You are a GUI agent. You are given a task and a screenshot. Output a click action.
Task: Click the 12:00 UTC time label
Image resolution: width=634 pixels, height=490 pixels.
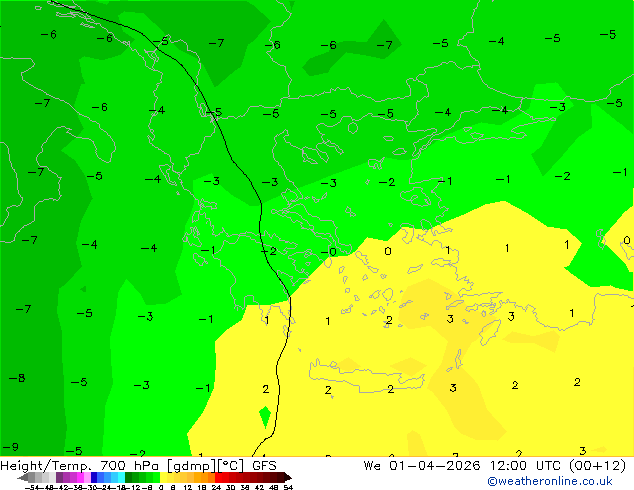(528, 466)
